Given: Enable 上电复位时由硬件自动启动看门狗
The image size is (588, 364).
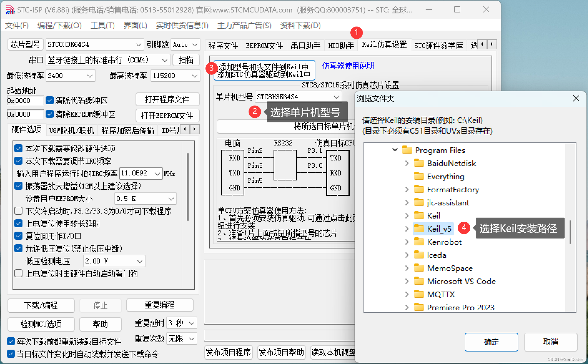Looking at the screenshot, I should click(x=18, y=273).
